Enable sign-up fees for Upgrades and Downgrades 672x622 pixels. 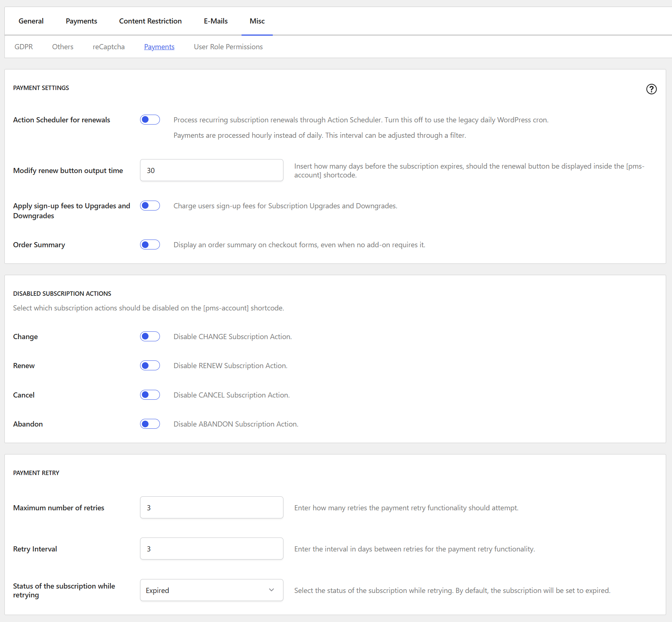[150, 205]
